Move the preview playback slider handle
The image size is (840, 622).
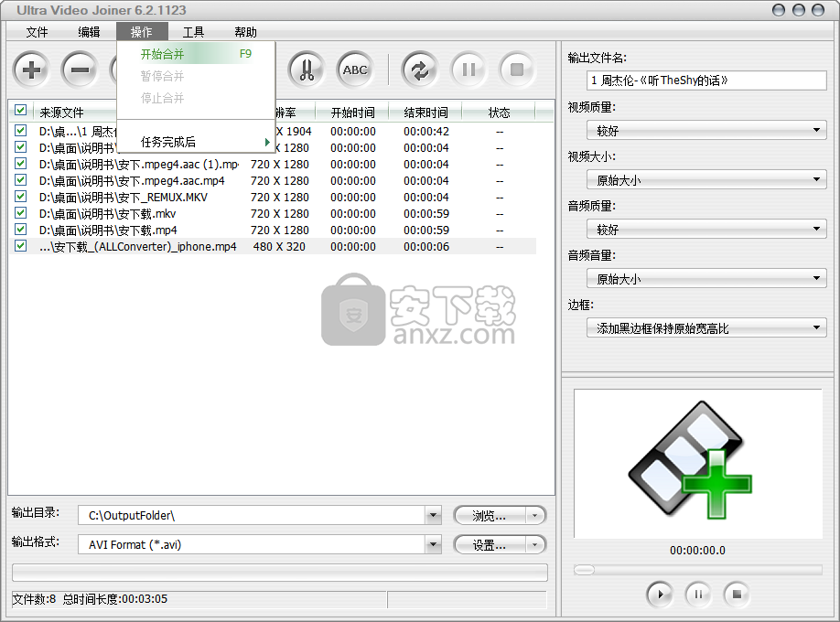584,570
